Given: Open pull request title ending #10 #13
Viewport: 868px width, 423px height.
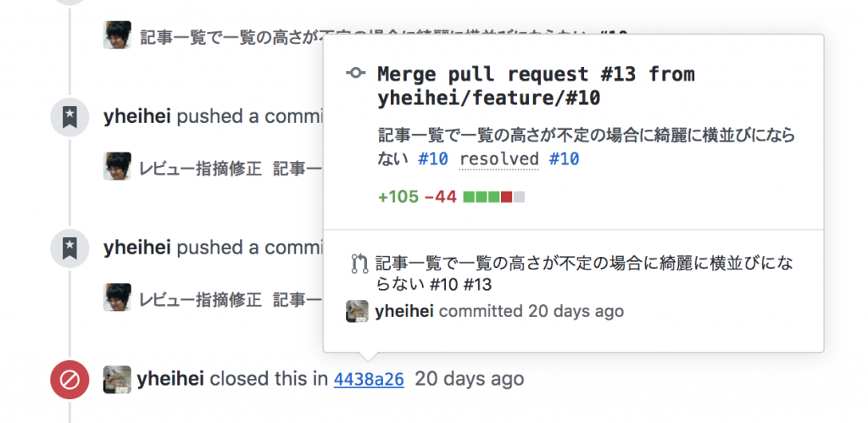Looking at the screenshot, I should pos(584,274).
